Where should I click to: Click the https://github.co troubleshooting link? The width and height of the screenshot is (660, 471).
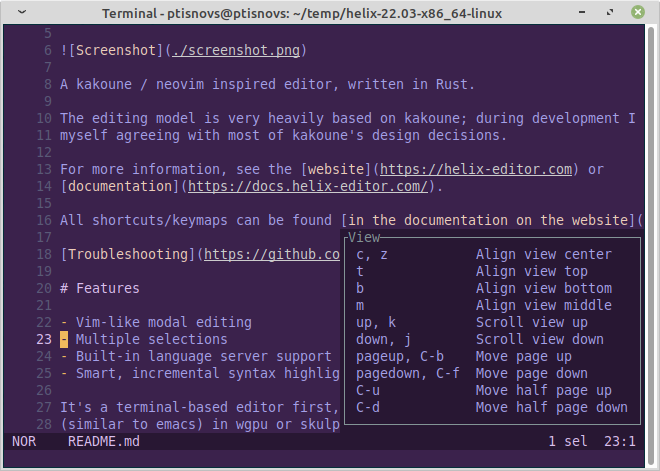pos(272,254)
